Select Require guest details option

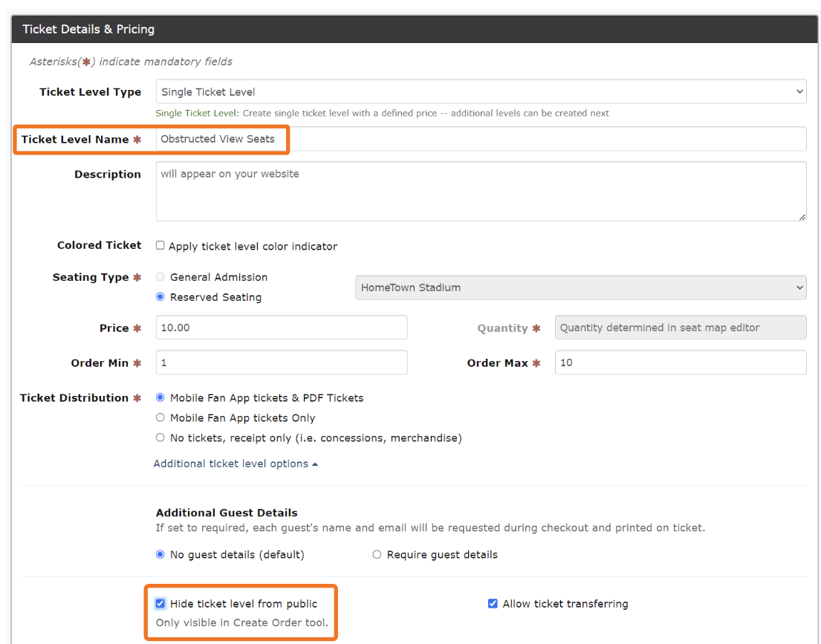point(377,555)
